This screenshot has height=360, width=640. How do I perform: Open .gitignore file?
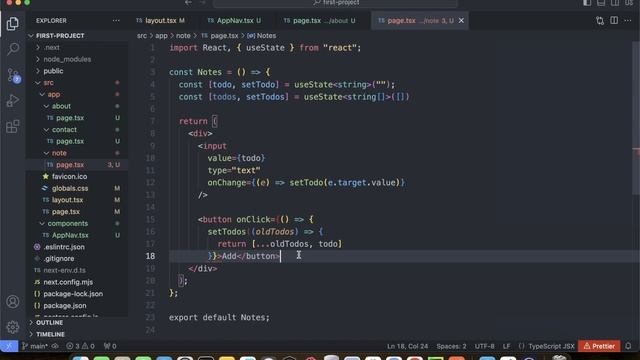59,259
